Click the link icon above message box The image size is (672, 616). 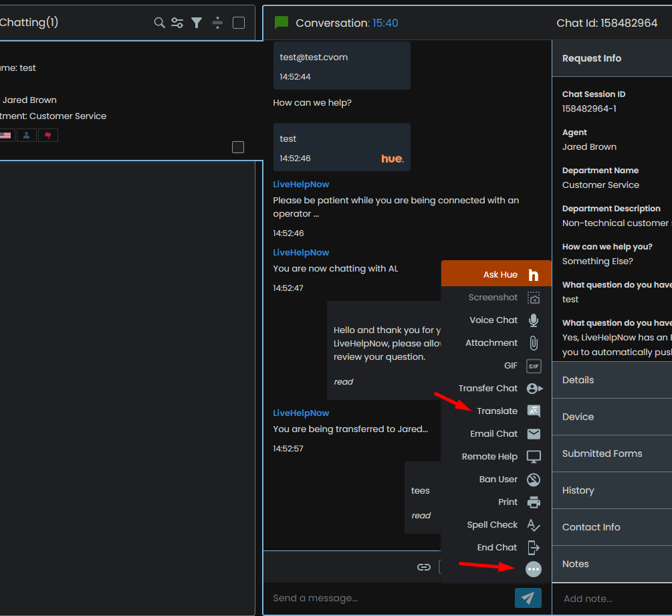click(x=423, y=567)
